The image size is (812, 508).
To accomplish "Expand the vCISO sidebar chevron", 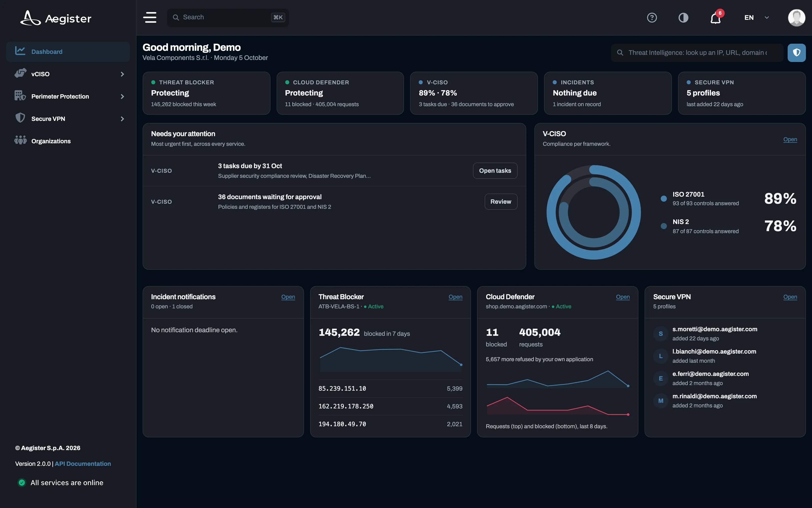I will (x=122, y=74).
